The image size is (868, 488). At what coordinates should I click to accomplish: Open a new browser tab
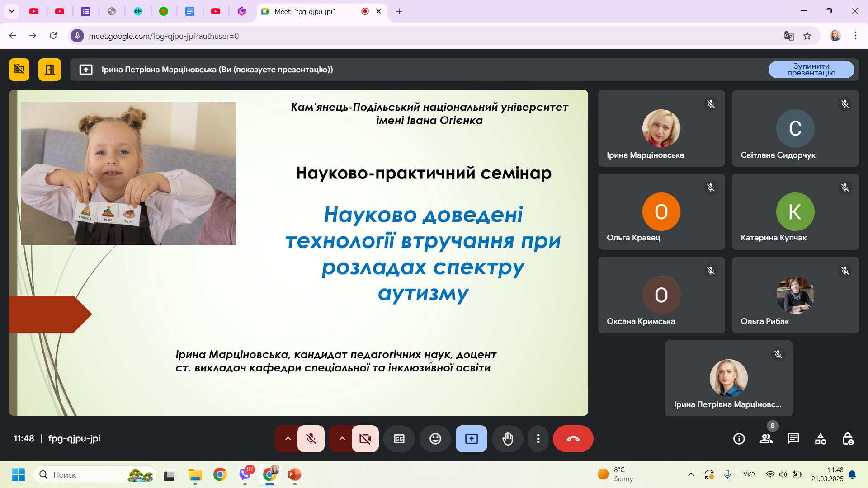coord(399,12)
